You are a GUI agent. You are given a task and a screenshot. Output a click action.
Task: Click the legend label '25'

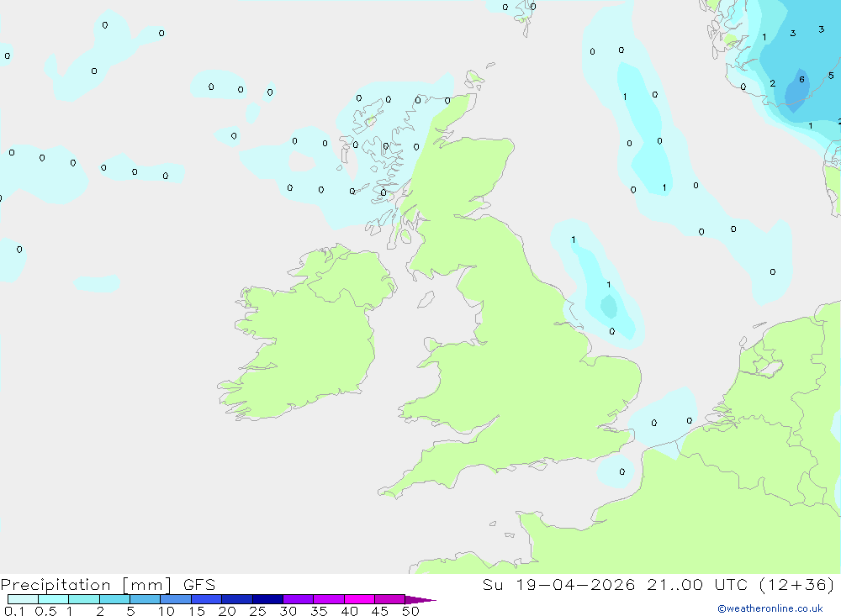[x=257, y=611]
